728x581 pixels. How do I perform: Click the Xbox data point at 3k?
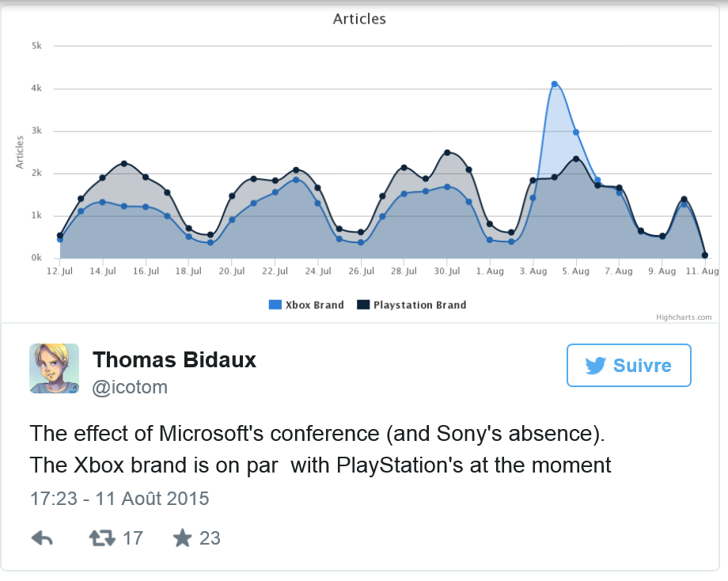pos(576,132)
